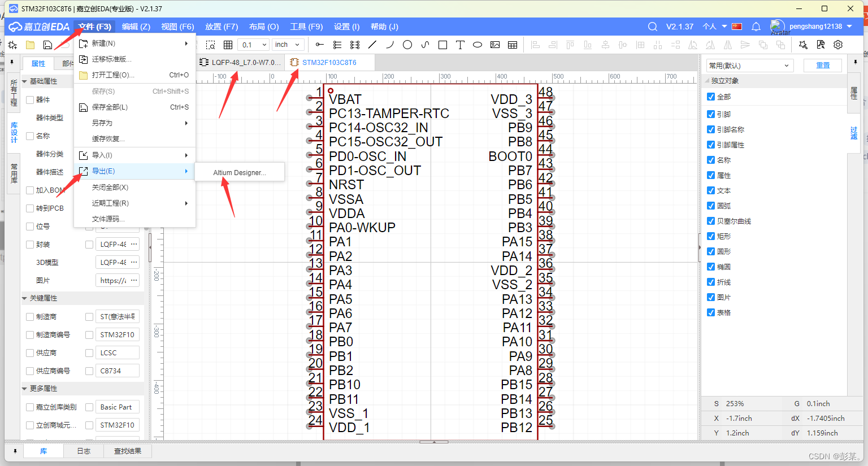The image size is (868, 466).
Task: Open the grid size 0.1 dropdown
Action: click(x=254, y=45)
